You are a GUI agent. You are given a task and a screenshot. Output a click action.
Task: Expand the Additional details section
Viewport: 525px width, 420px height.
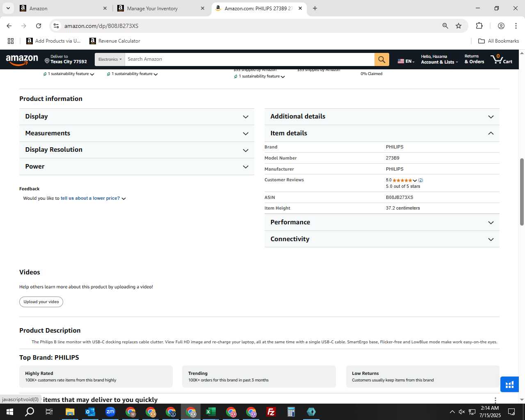[382, 116]
